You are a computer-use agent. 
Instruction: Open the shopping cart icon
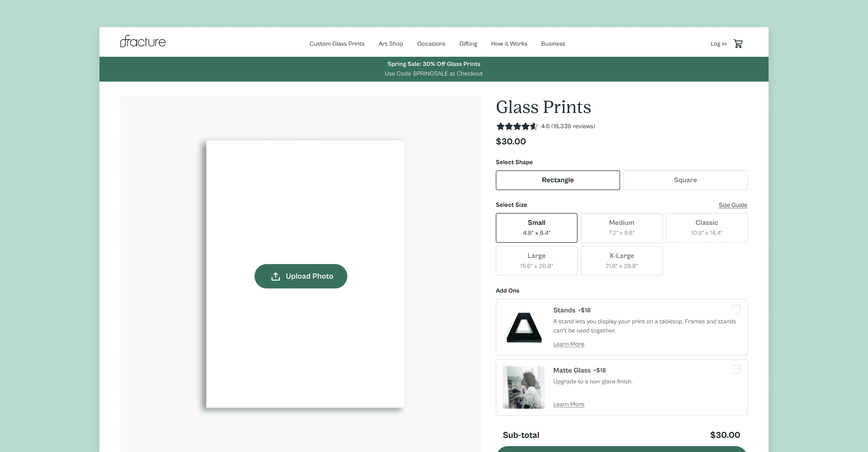coord(738,44)
